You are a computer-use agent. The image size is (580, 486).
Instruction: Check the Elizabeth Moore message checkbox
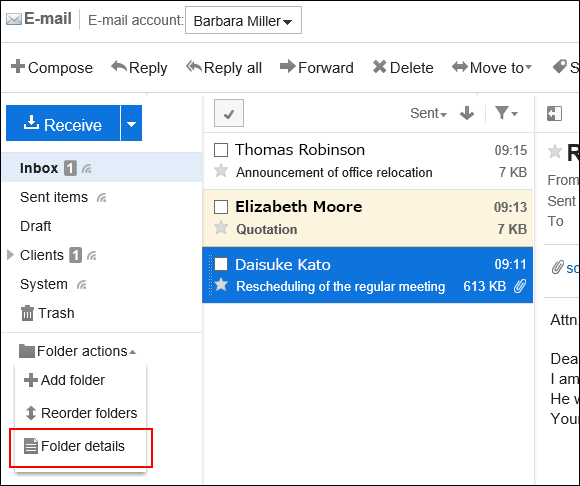click(221, 207)
